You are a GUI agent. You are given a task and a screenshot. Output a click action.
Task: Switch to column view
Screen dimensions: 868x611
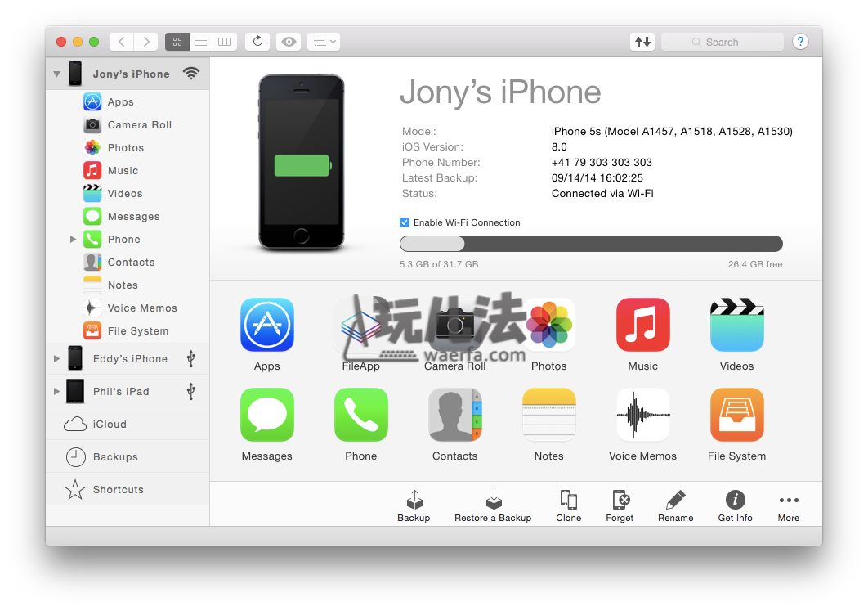pyautogui.click(x=225, y=42)
